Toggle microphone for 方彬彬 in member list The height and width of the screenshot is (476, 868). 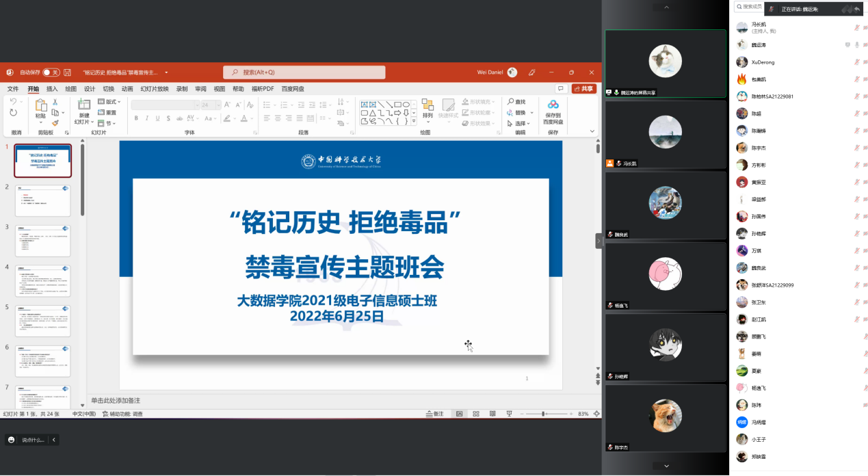click(x=856, y=165)
